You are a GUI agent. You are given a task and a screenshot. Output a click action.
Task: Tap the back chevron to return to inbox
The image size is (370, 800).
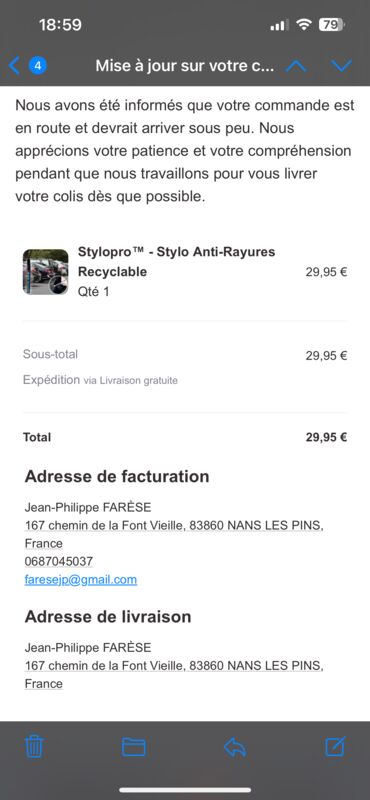[x=14, y=65]
